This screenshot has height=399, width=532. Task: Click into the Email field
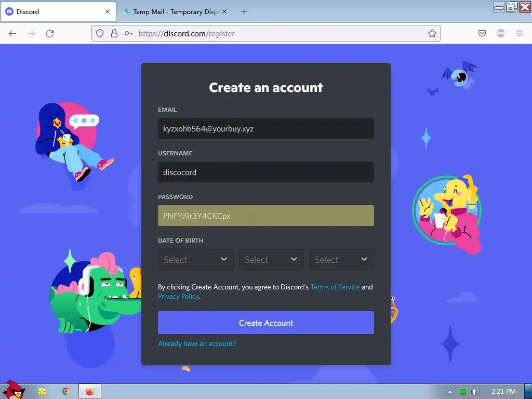tap(266, 129)
